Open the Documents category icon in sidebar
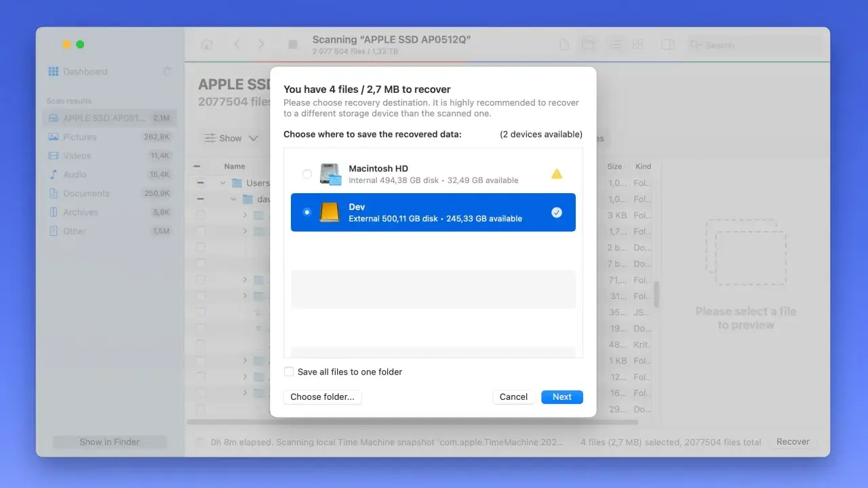 click(x=54, y=193)
